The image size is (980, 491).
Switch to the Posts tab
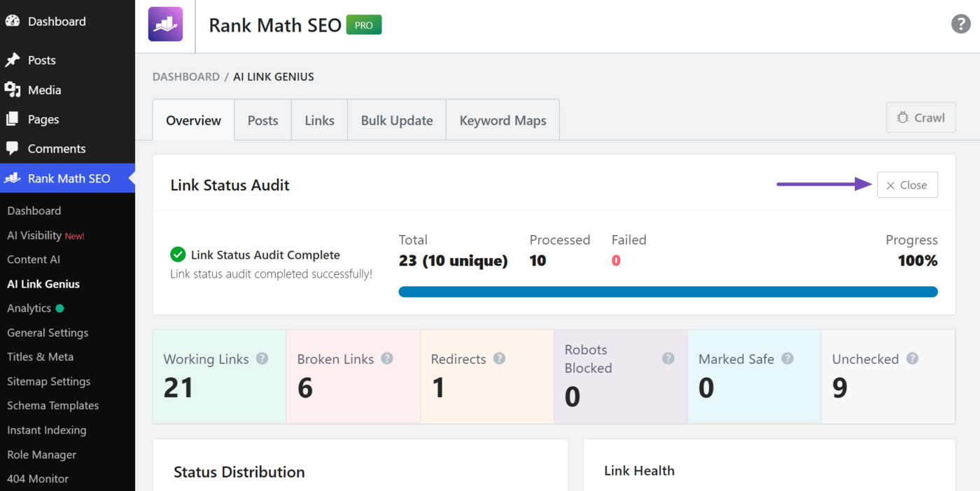point(263,120)
